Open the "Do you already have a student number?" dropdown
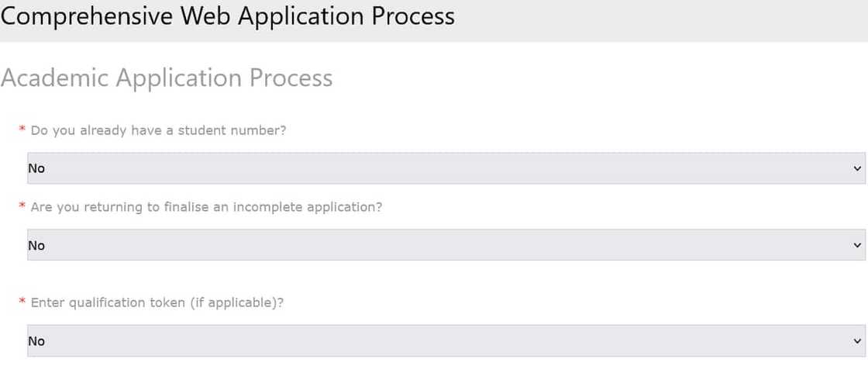 point(446,168)
